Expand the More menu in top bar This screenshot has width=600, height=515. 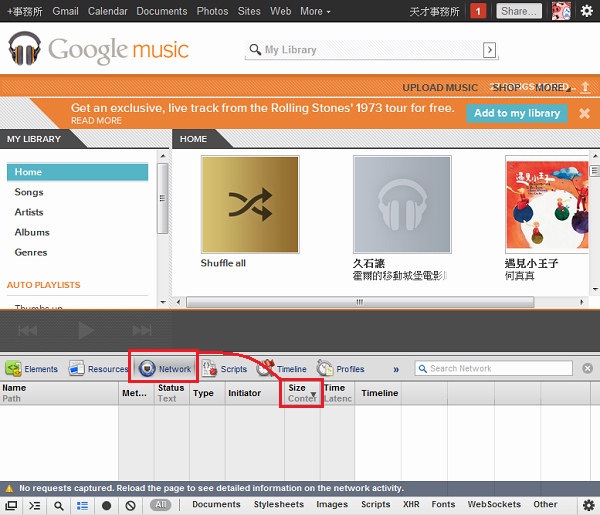[315, 11]
